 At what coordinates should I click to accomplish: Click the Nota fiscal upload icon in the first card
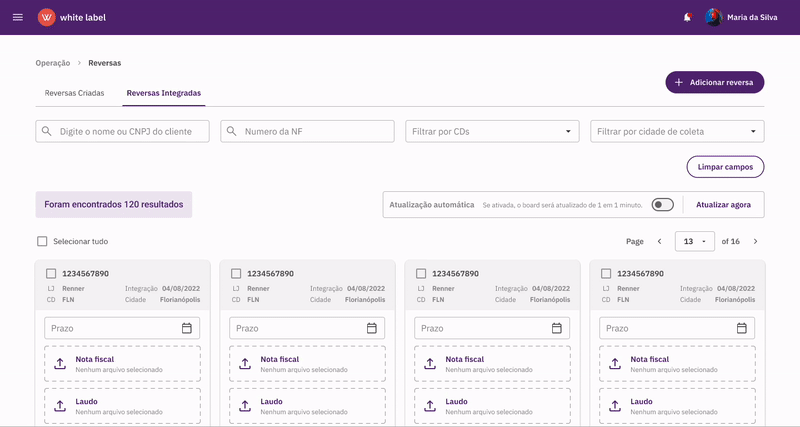(x=60, y=364)
